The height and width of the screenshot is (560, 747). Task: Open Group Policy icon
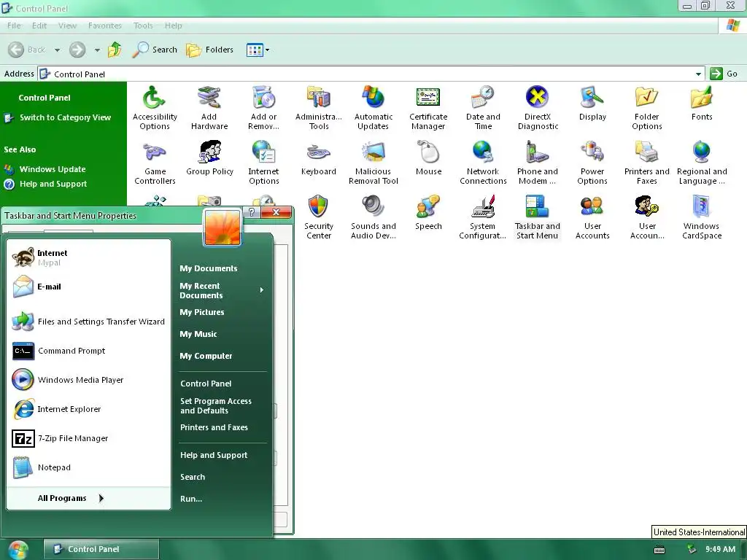pos(209,157)
